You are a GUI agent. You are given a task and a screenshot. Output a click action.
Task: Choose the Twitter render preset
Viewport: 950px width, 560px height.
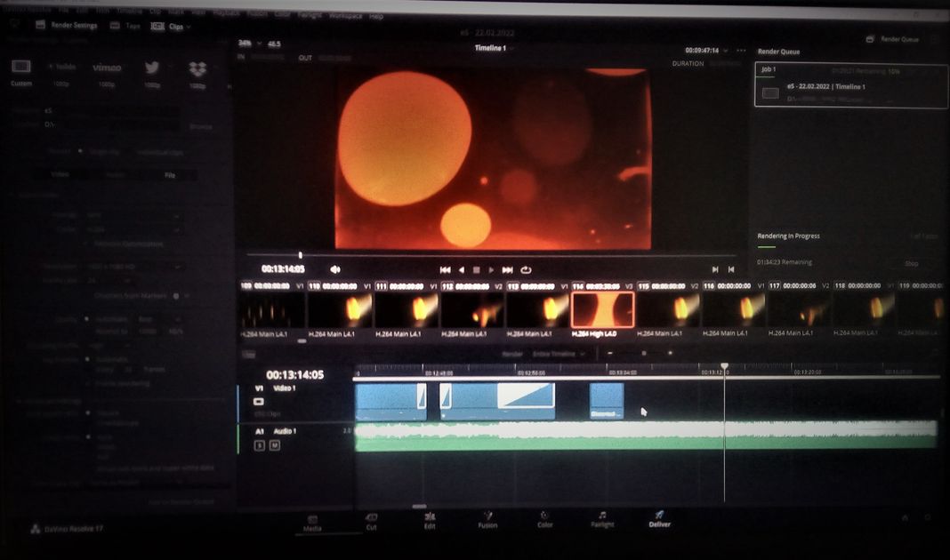pos(152,68)
